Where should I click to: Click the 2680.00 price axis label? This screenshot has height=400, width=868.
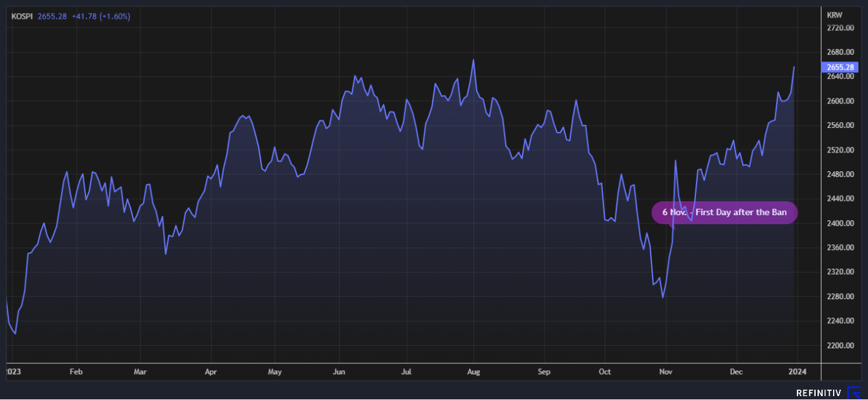coord(840,52)
